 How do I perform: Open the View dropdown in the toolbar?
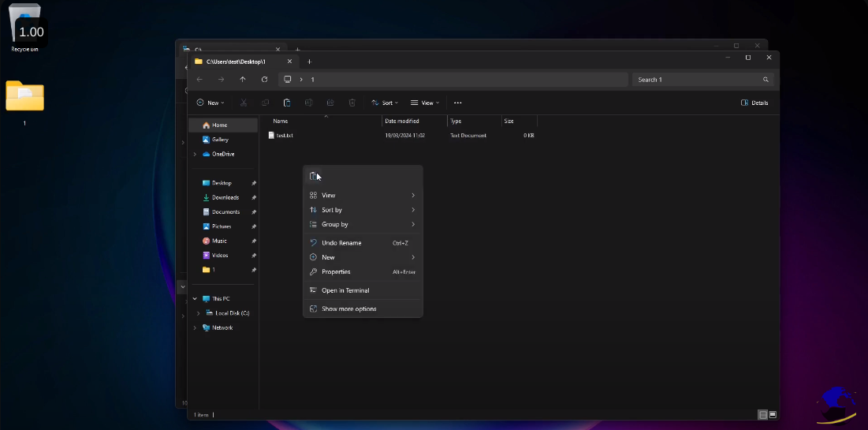pos(425,103)
